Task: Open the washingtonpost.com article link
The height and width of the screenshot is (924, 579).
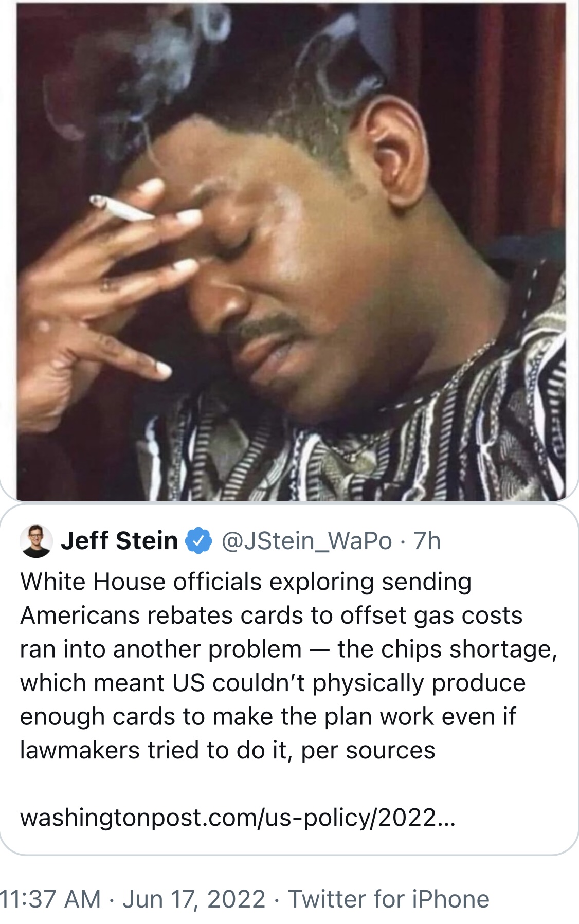Action: tap(238, 817)
